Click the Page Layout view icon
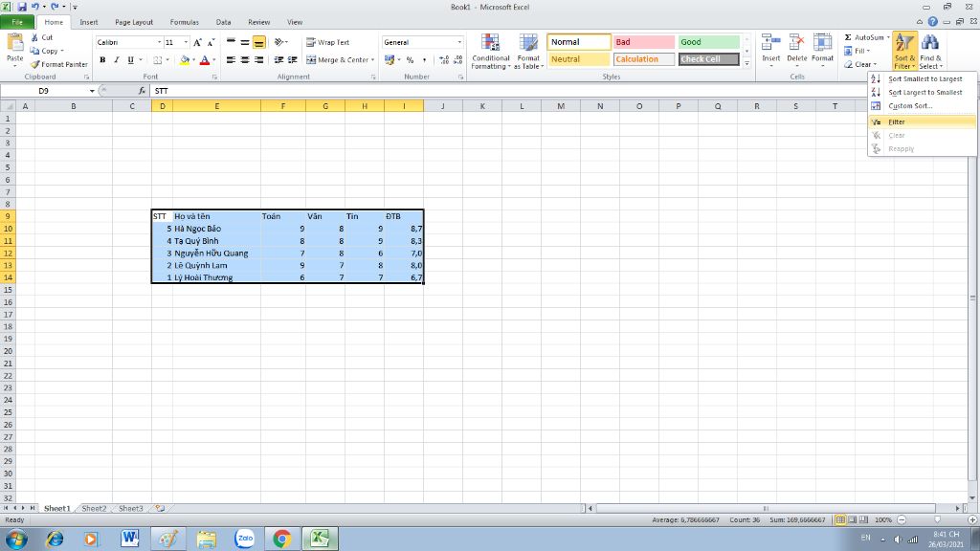 (853, 519)
